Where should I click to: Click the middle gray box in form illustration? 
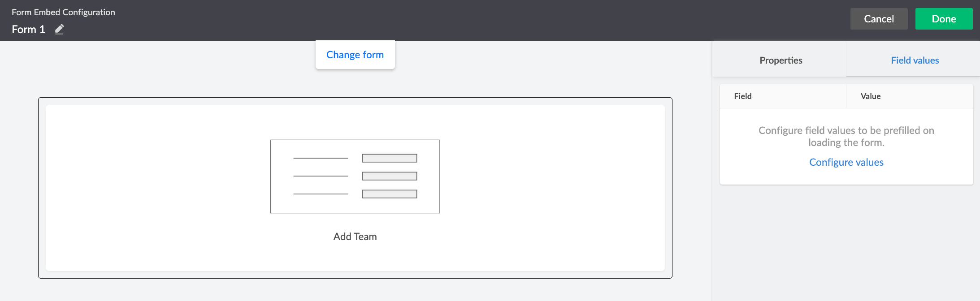[x=390, y=176]
